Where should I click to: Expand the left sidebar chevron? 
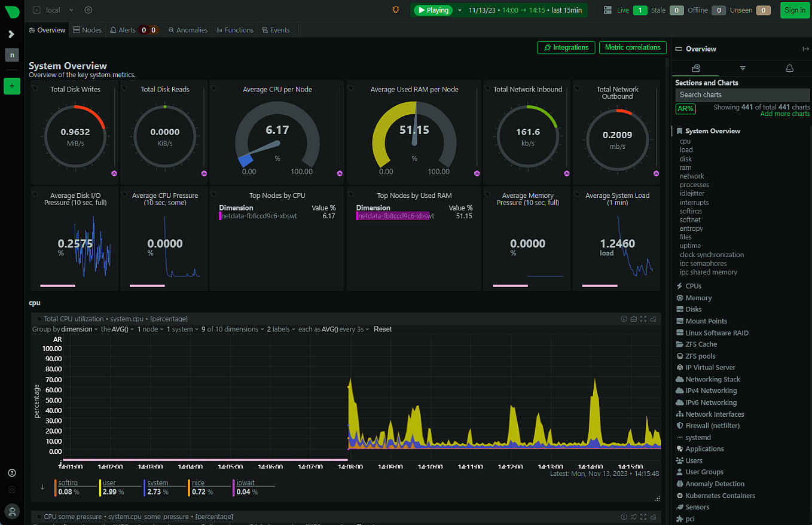11,34
